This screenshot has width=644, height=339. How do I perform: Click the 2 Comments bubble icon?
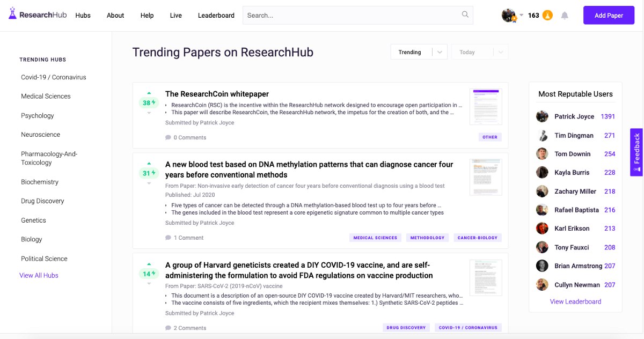[x=168, y=328]
